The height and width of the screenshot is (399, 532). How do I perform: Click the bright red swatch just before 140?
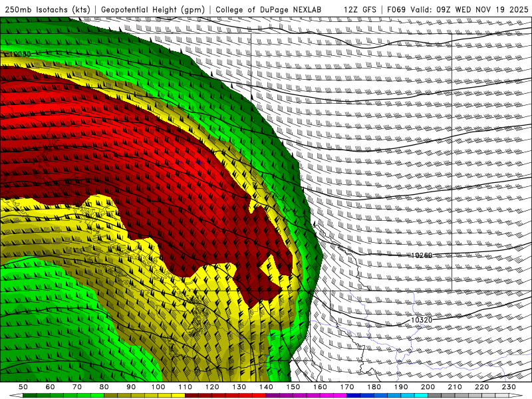tap(259, 396)
